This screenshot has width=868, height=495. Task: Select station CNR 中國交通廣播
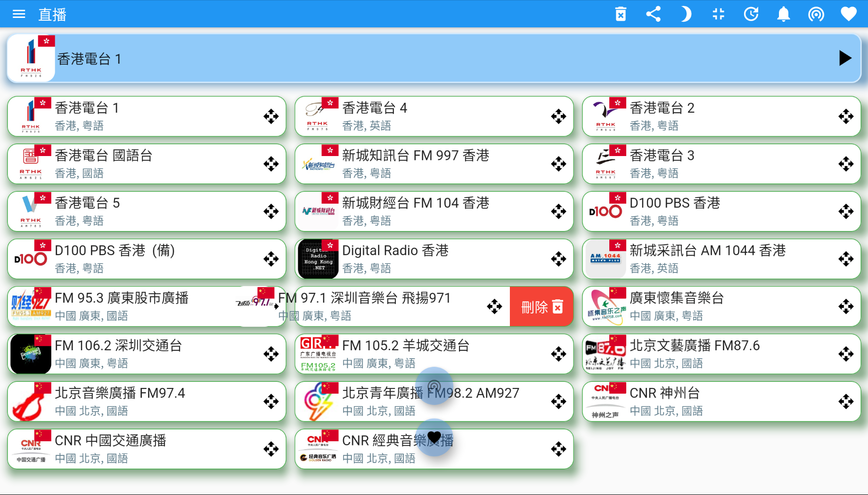(147, 449)
